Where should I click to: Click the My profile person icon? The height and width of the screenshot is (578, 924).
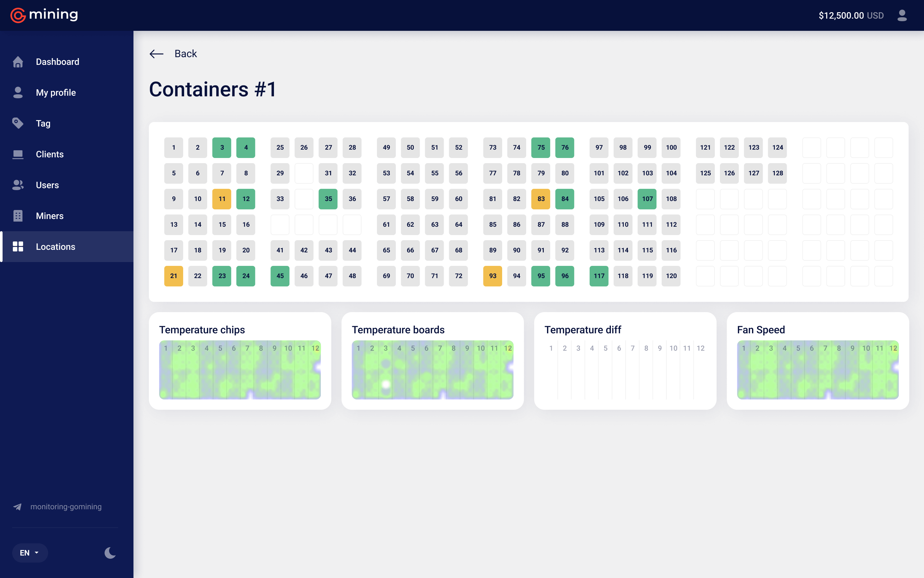[x=18, y=92]
